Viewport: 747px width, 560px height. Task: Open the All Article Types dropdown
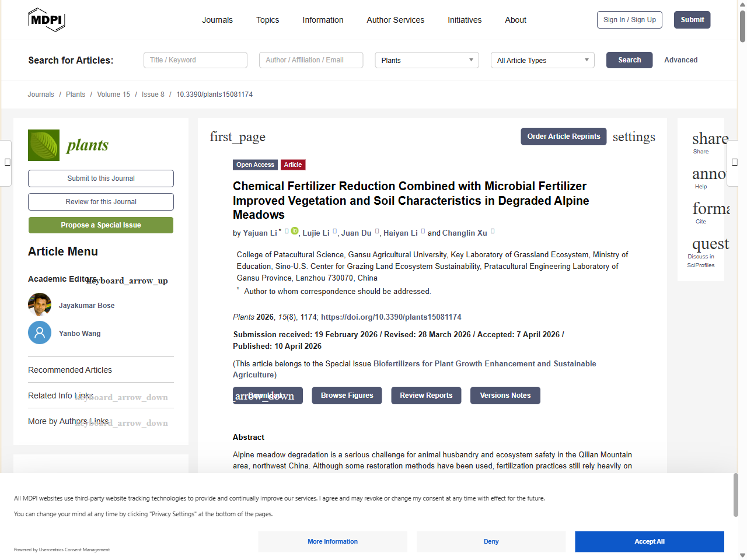(542, 60)
